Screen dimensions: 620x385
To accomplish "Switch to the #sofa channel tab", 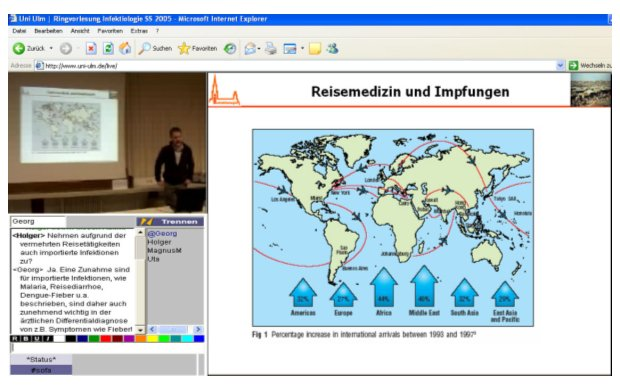I will tap(41, 370).
